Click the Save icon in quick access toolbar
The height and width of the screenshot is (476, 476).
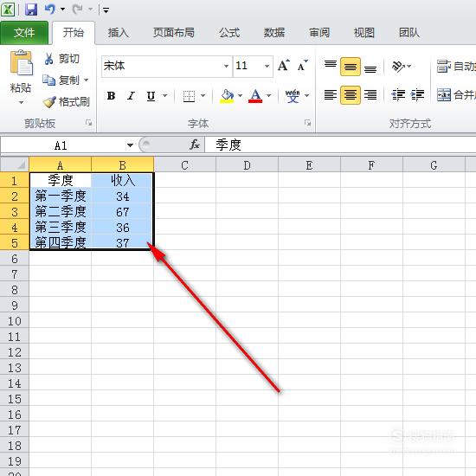click(x=31, y=10)
